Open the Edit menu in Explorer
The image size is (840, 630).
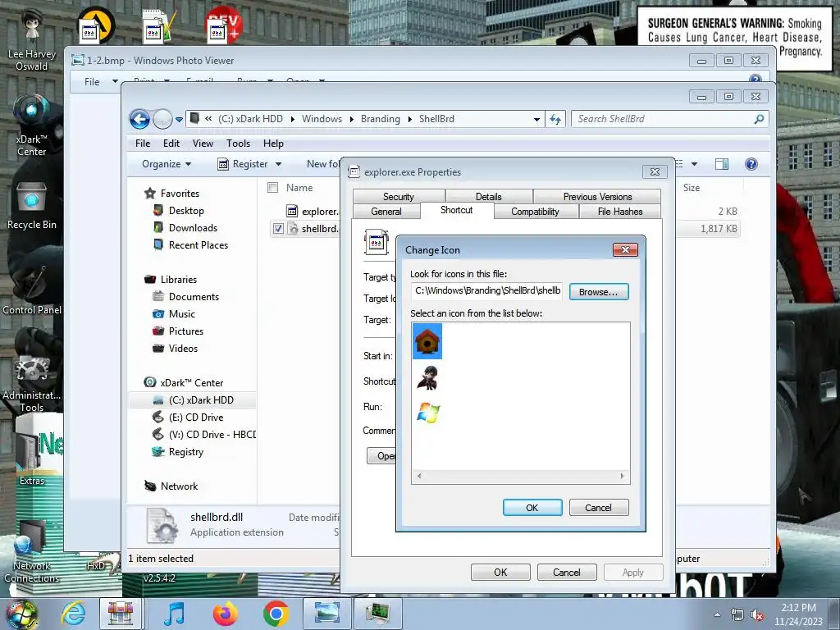pos(171,144)
